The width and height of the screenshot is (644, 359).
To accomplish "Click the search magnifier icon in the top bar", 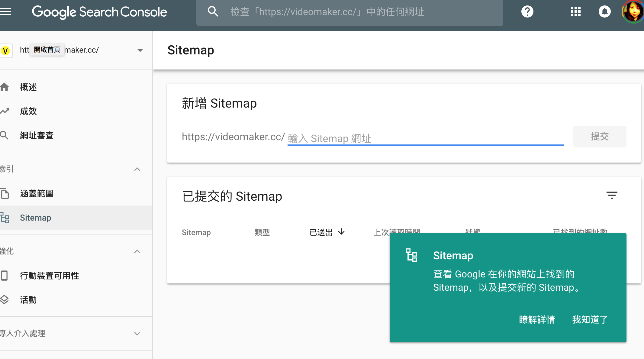I will click(213, 11).
